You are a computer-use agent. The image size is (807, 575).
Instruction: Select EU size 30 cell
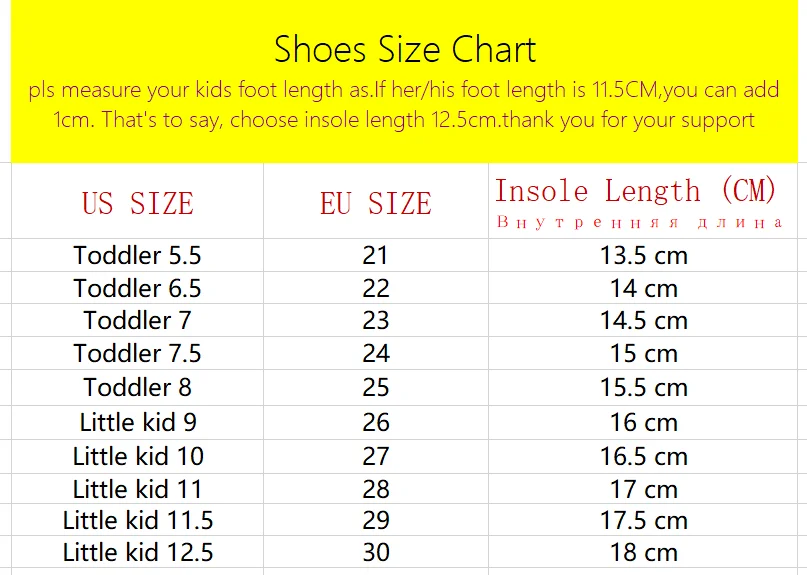[x=375, y=552]
